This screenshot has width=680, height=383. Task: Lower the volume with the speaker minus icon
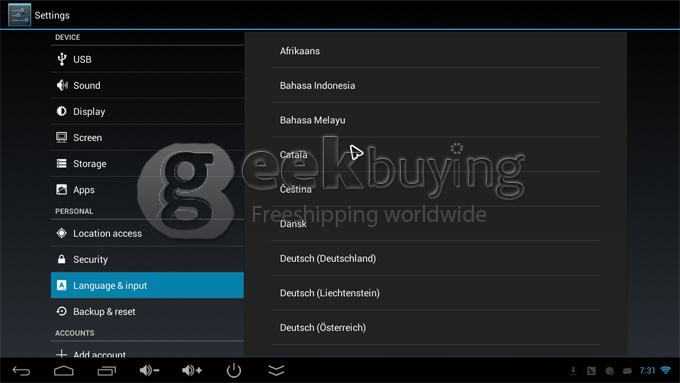pyautogui.click(x=149, y=370)
